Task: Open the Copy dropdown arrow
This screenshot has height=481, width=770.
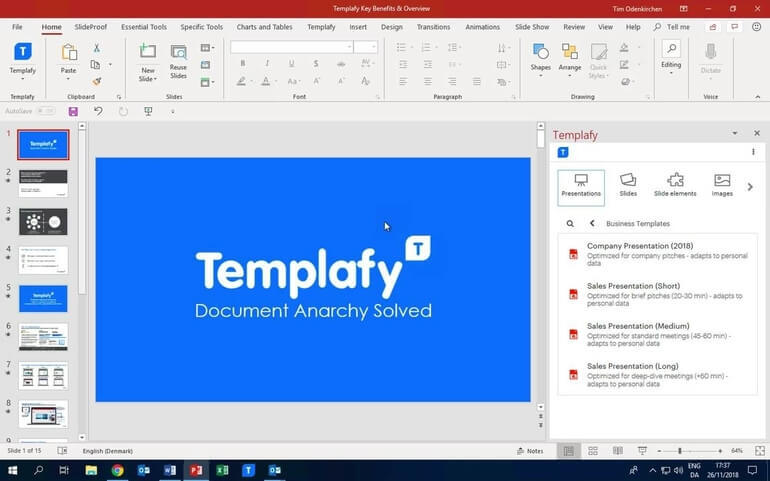Action: point(110,64)
